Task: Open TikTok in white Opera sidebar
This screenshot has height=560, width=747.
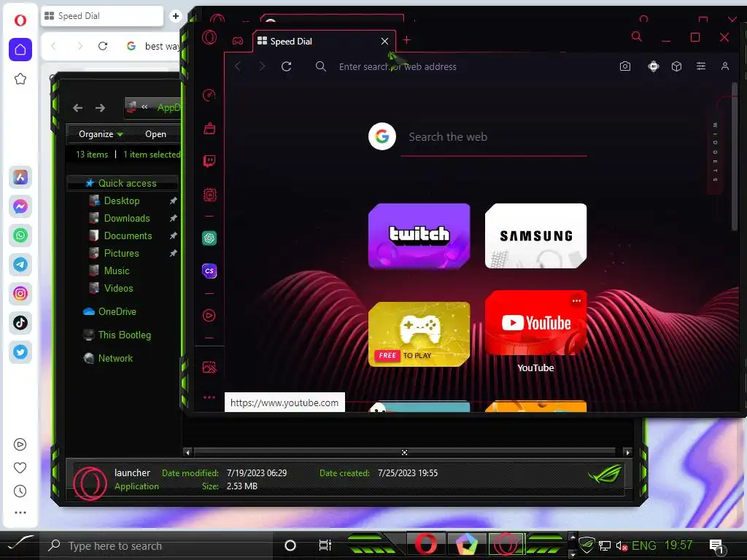Action: pyautogui.click(x=20, y=323)
